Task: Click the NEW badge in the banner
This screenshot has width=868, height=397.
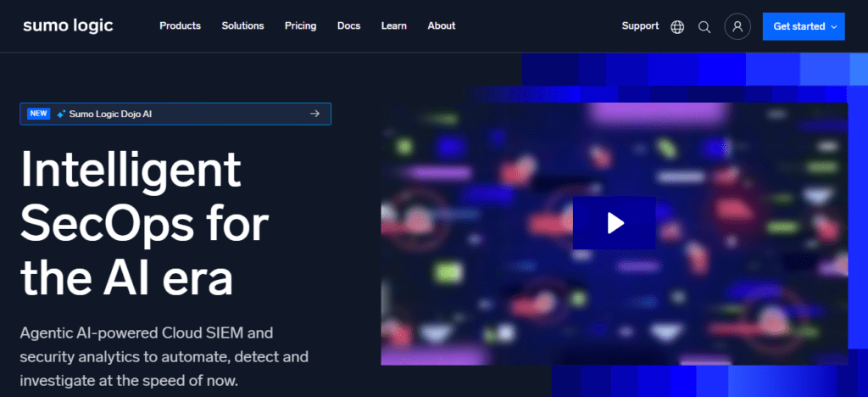Action: (x=39, y=114)
